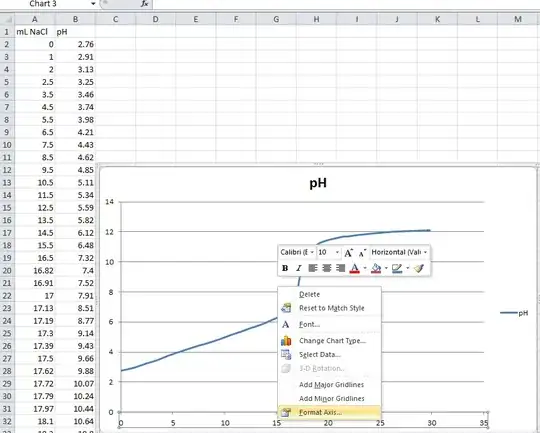This screenshot has width=540, height=433.
Task: Open Font... from context menu
Action: pos(330,324)
